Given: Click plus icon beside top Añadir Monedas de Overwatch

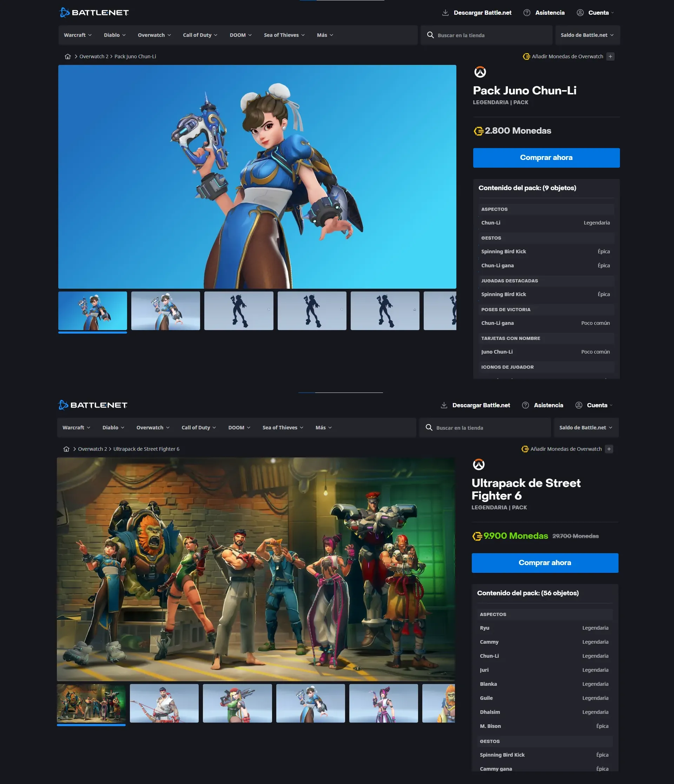Looking at the screenshot, I should (610, 56).
